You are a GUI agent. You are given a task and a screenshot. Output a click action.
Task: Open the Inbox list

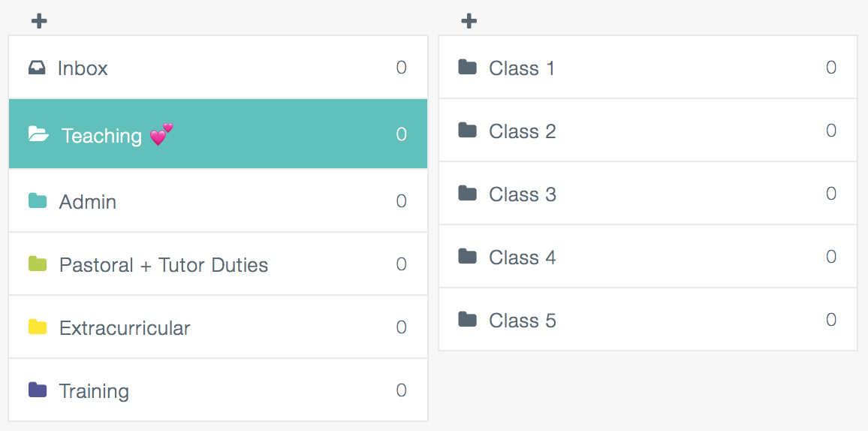(x=218, y=68)
